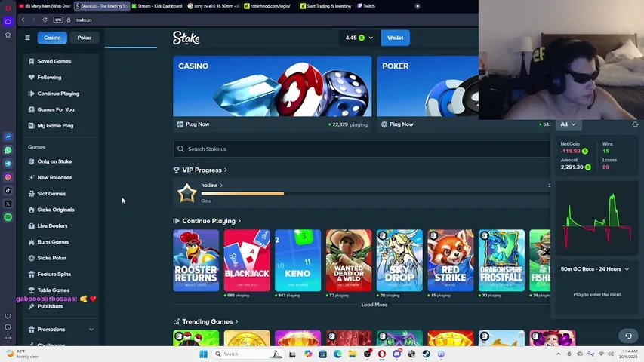The image size is (644, 362).
Task: Open 50m GC Race dropdown
Action: click(x=595, y=269)
